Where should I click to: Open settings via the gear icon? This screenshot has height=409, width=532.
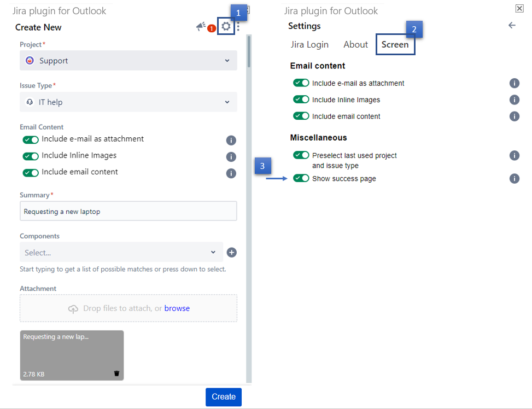[226, 27]
